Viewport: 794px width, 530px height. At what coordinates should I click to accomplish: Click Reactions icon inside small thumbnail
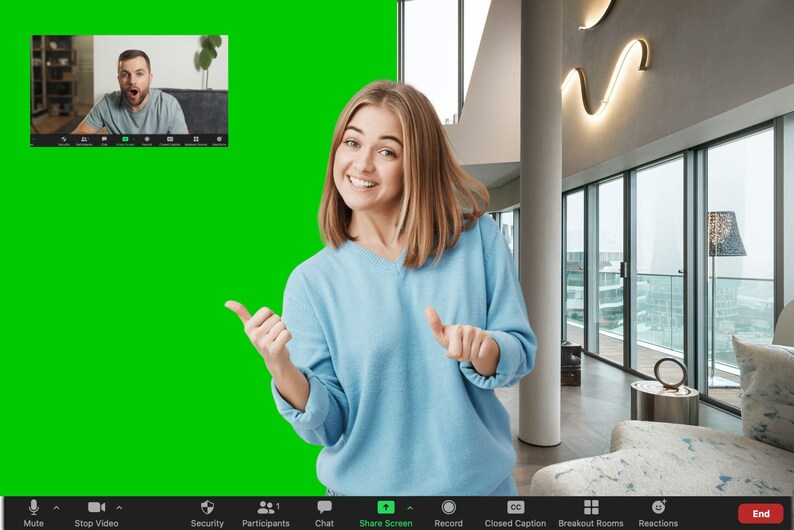219,139
